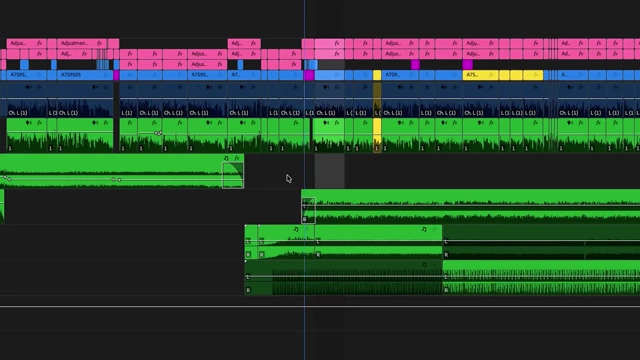
Task: Select the dark disabled clip on the third music track
Action: 541,242
